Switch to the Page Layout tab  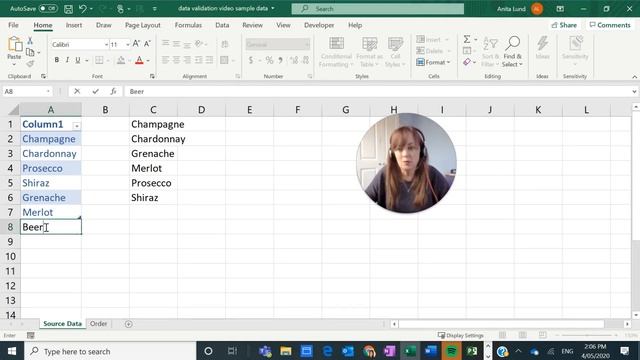pos(143,25)
